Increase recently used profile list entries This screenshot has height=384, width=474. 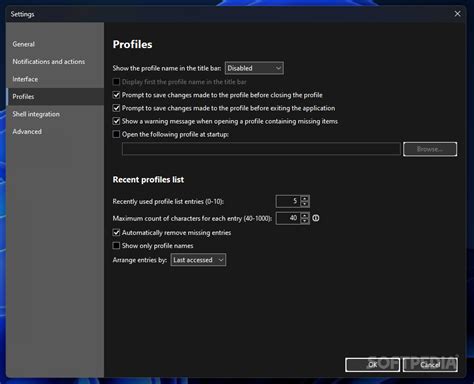(305, 198)
